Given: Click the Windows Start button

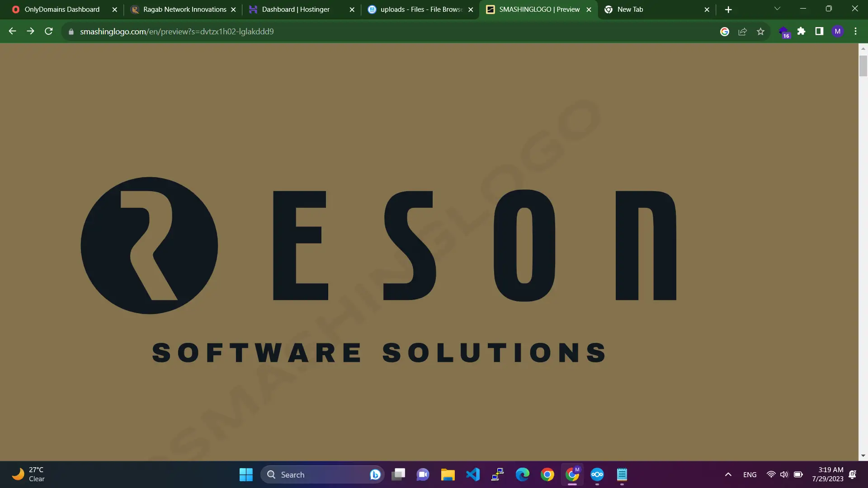Looking at the screenshot, I should [246, 474].
